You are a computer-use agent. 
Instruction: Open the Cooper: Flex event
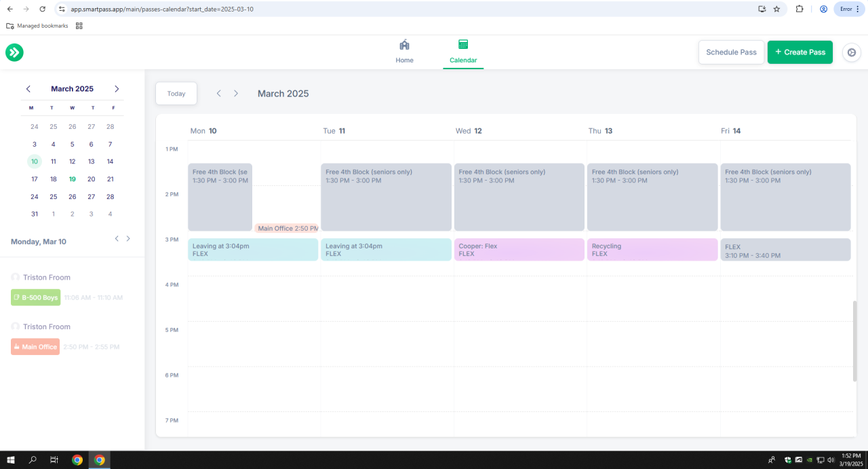click(x=519, y=250)
